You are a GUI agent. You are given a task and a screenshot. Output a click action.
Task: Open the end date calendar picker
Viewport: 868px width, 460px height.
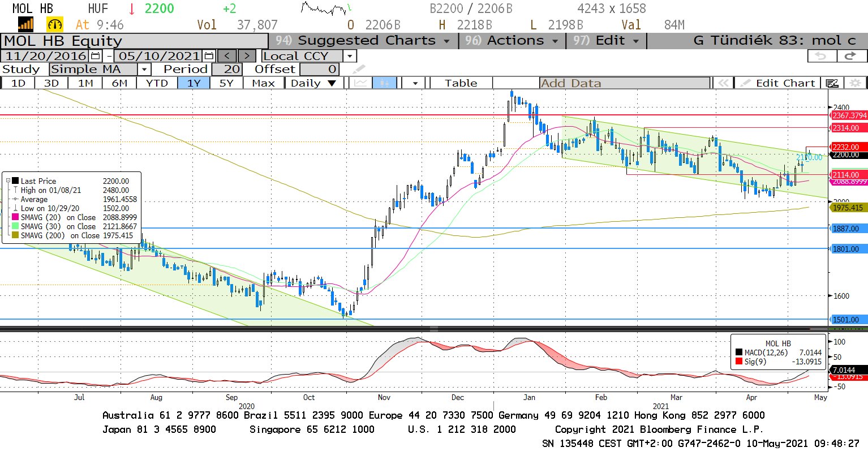(x=209, y=56)
